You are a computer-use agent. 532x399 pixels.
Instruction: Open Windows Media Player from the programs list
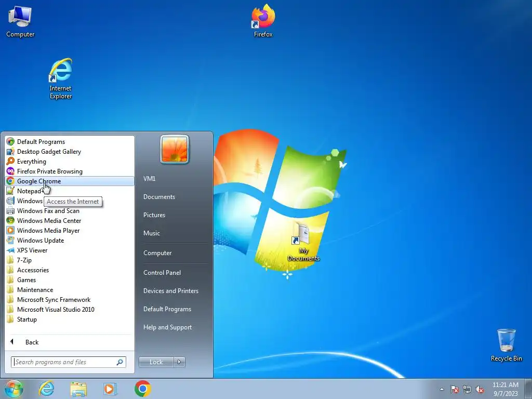tap(70, 230)
